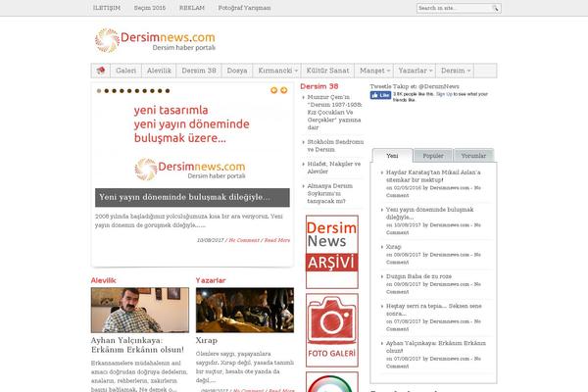Open Duzgın Baba de zu roze link

(x=418, y=276)
